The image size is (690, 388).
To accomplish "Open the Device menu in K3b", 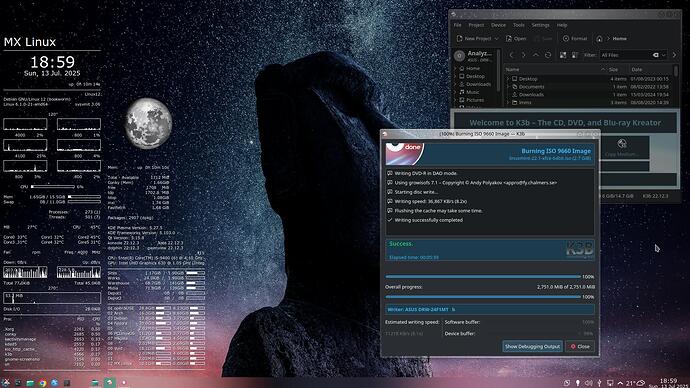I will click(x=499, y=25).
